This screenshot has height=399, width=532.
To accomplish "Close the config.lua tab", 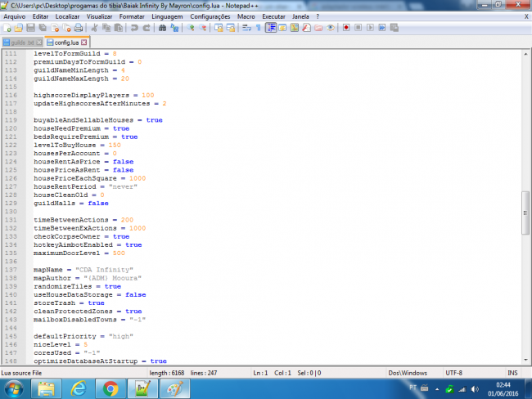I will click(x=83, y=43).
